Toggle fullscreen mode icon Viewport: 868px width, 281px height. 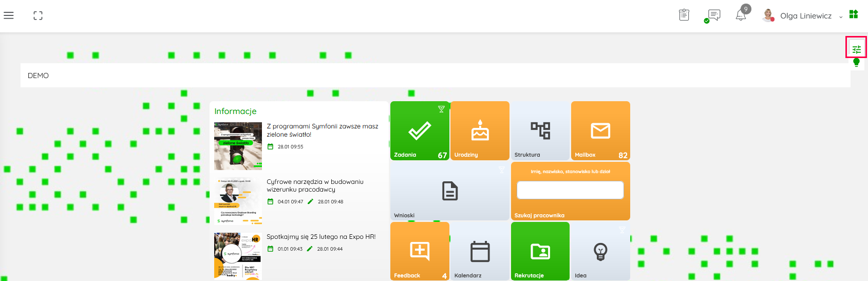[38, 15]
